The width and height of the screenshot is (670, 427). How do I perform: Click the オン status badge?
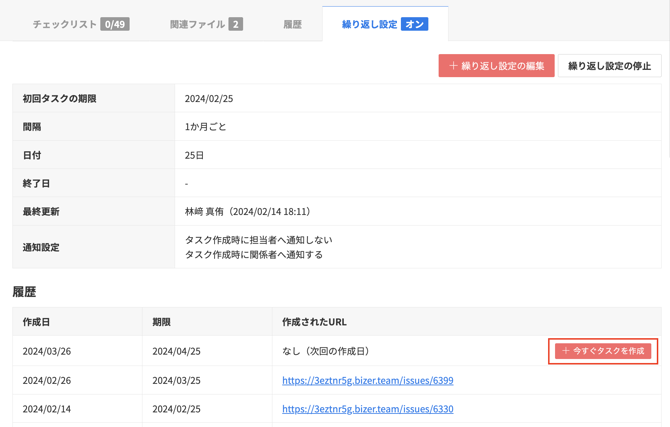(x=414, y=24)
